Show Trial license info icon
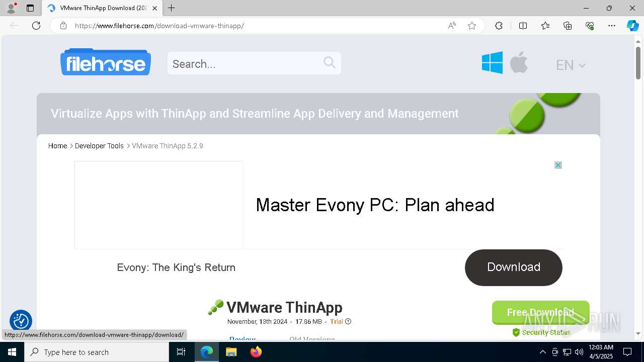644x362 pixels. 348,321
